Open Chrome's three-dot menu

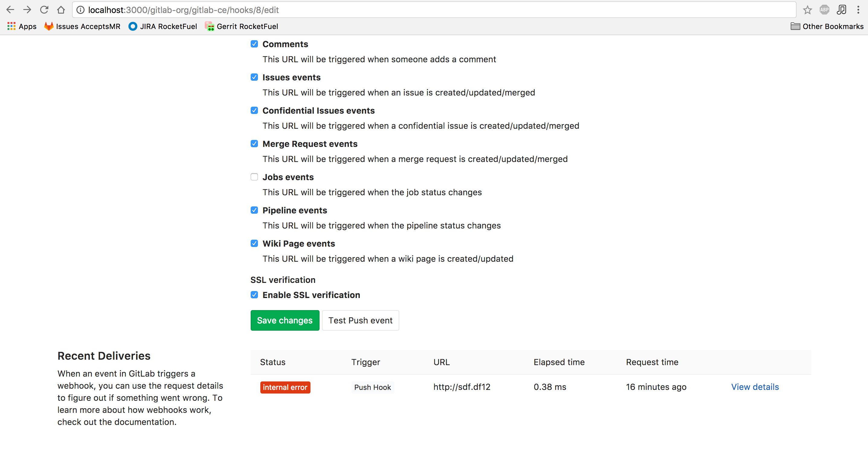[x=858, y=10]
